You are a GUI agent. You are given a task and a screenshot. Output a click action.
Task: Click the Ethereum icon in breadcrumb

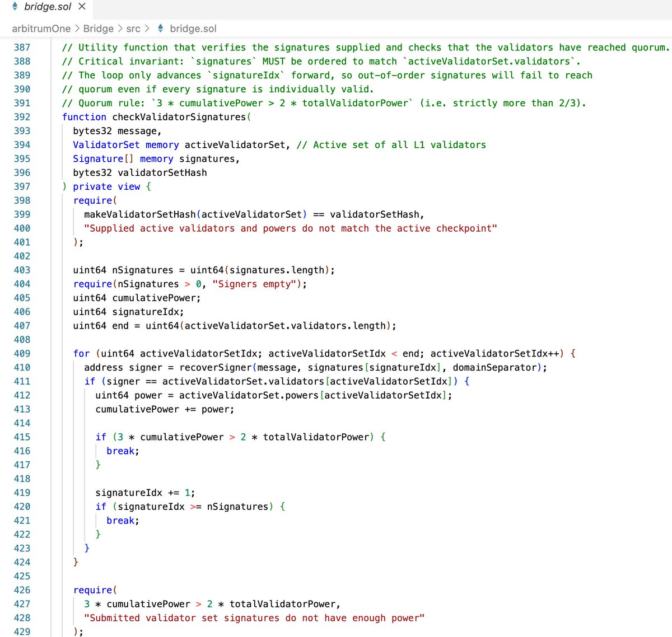(161, 28)
